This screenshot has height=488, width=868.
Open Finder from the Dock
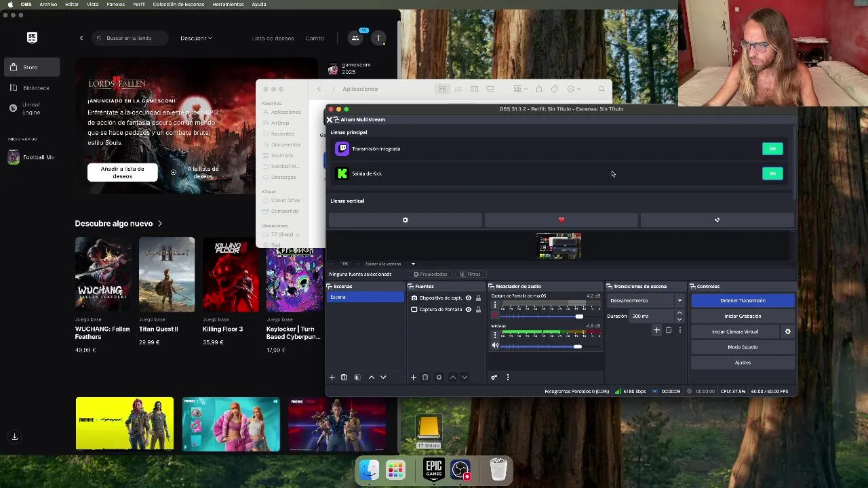[x=369, y=470]
